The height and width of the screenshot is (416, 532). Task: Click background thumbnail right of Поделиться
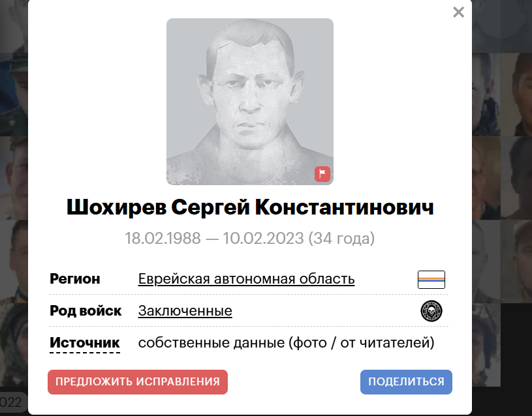[x=486, y=345]
